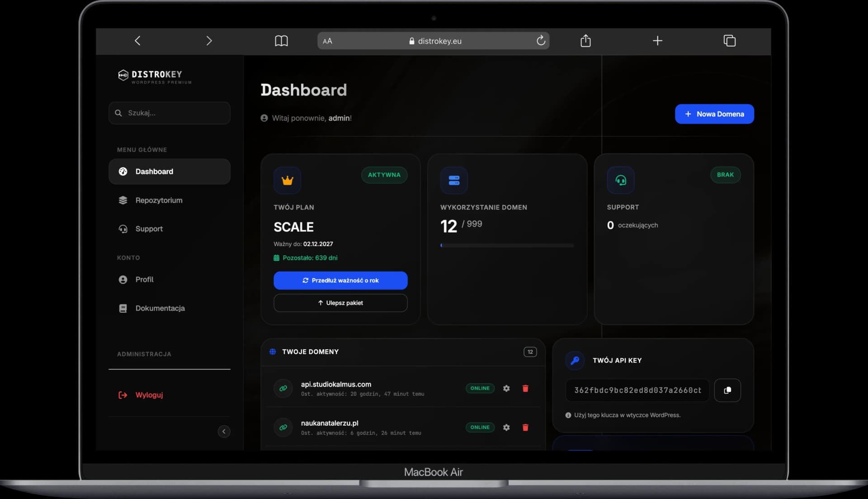This screenshot has height=499, width=868.
Task: Go to Dokumentacja in the sidebar
Action: coord(160,308)
